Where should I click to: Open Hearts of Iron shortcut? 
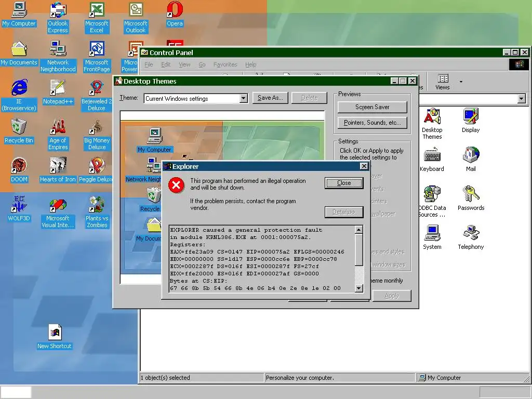[58, 170]
